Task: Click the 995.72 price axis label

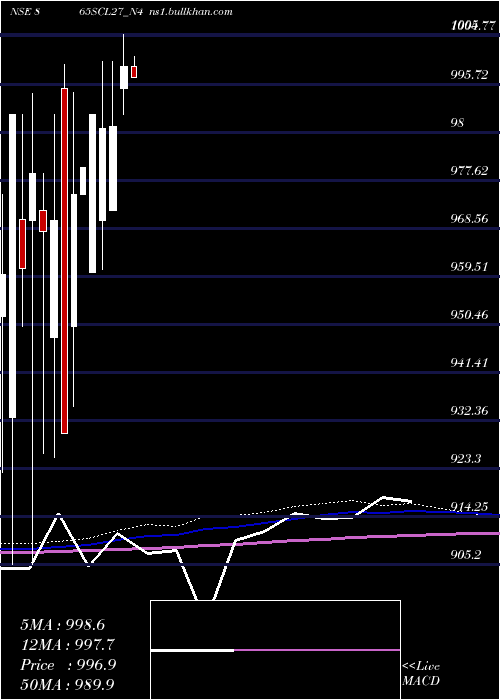Action: tap(469, 75)
